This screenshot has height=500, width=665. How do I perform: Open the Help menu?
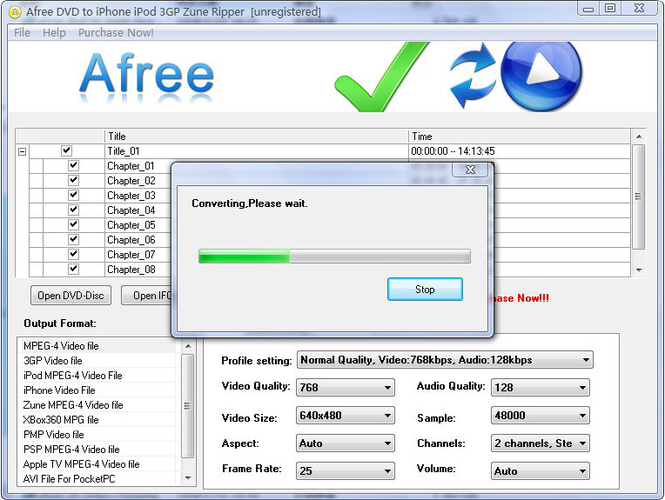click(54, 33)
